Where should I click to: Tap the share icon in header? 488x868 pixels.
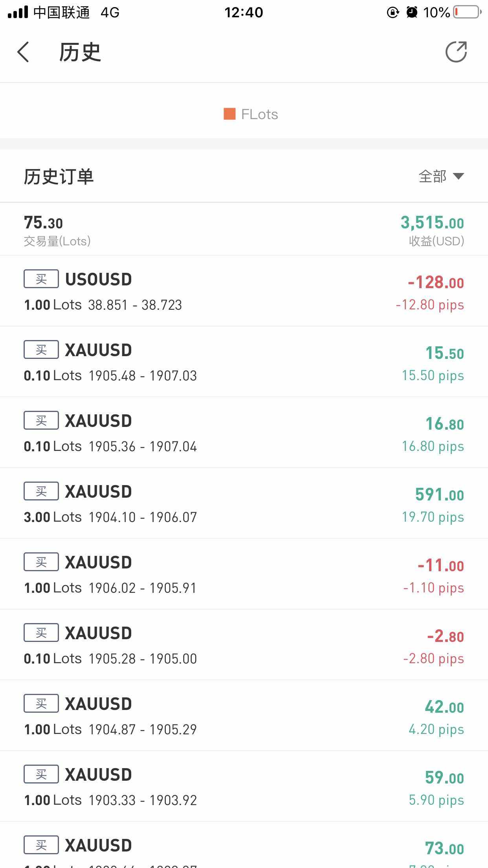click(x=456, y=52)
